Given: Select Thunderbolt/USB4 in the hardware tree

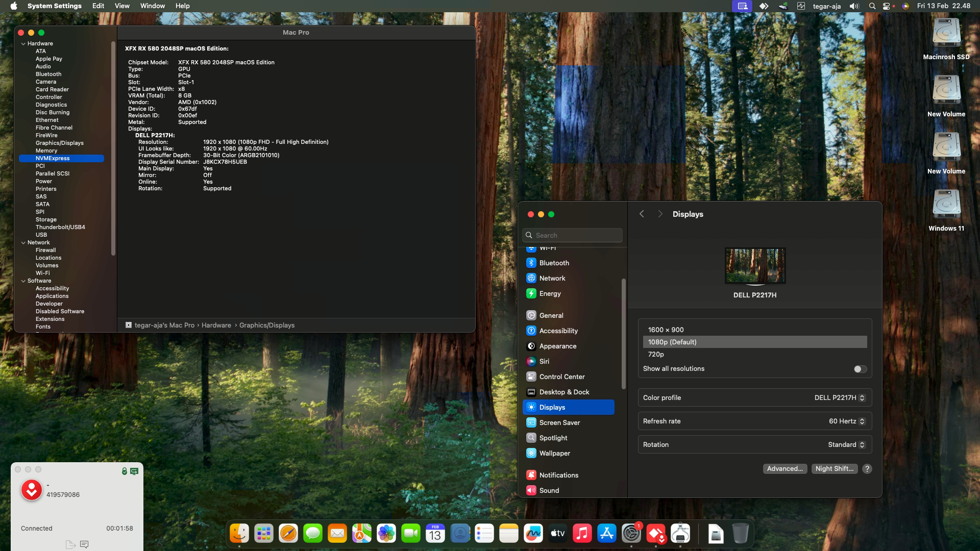Looking at the screenshot, I should [x=61, y=228].
